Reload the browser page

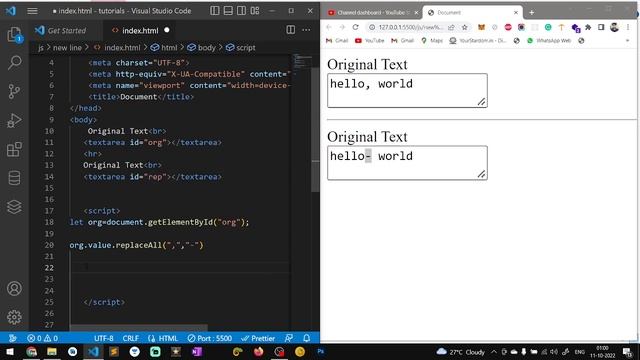click(356, 27)
